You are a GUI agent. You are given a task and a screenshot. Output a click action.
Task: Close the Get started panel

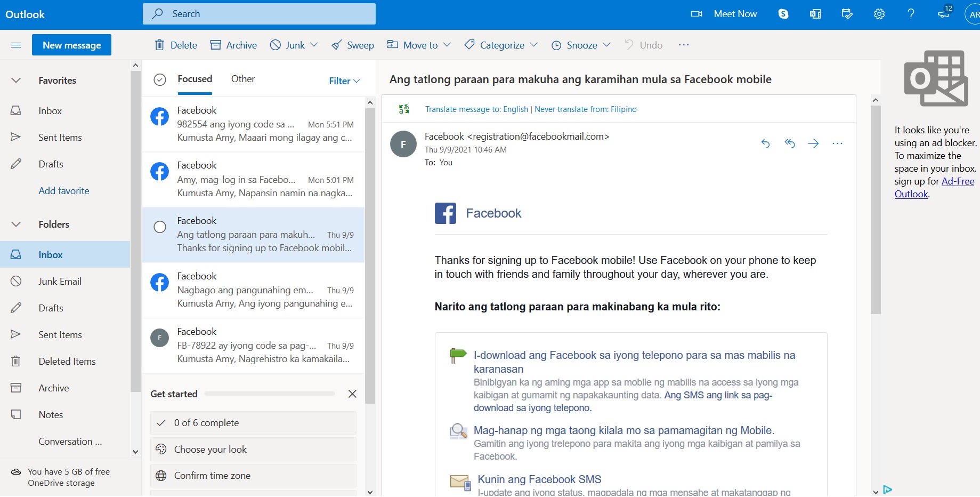[x=352, y=394]
